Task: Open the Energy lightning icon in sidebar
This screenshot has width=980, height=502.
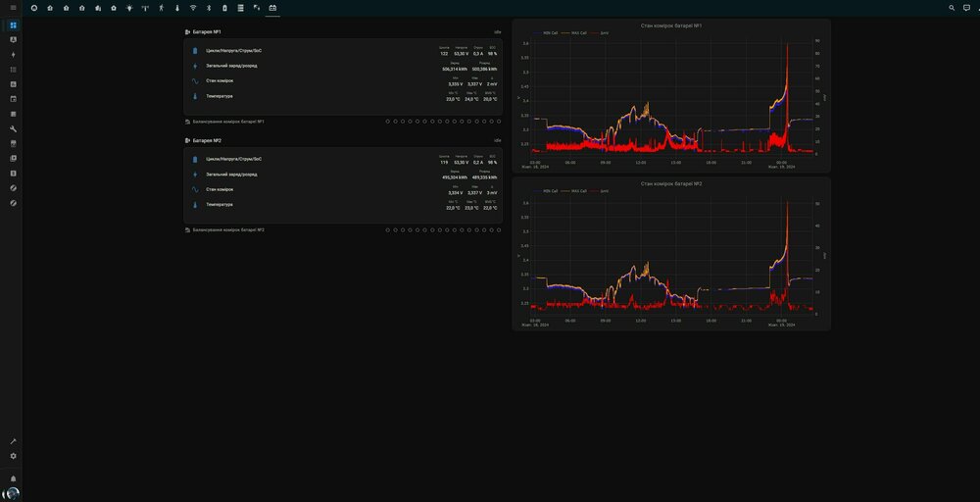Action: [13, 55]
